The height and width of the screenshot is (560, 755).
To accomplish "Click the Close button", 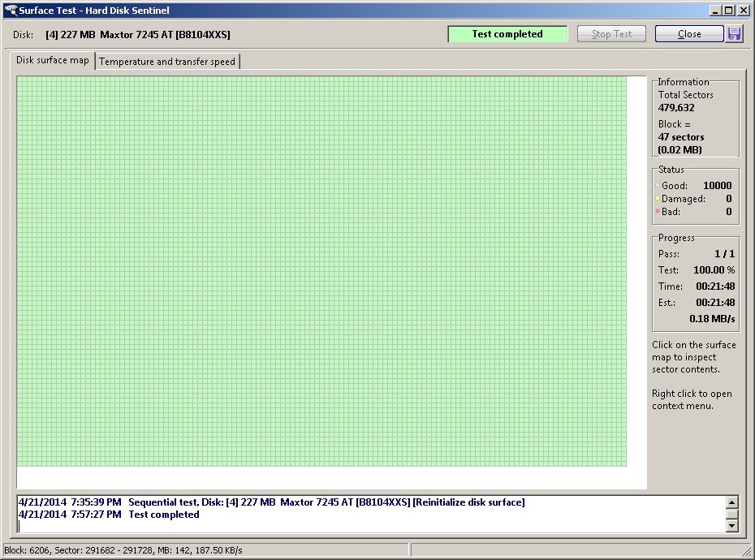I will coord(689,34).
